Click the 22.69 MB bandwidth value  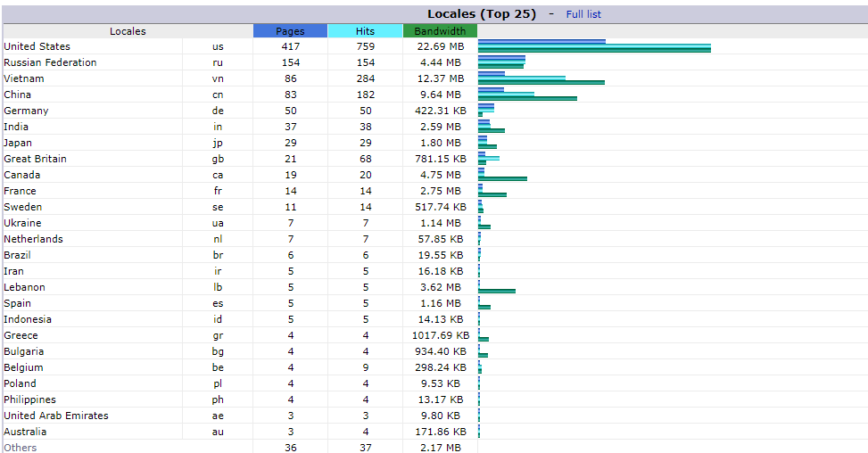pos(441,46)
